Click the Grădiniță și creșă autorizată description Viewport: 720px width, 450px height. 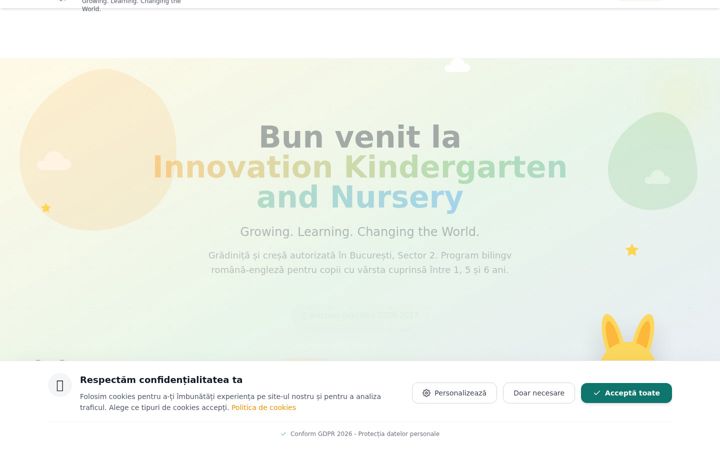click(360, 263)
